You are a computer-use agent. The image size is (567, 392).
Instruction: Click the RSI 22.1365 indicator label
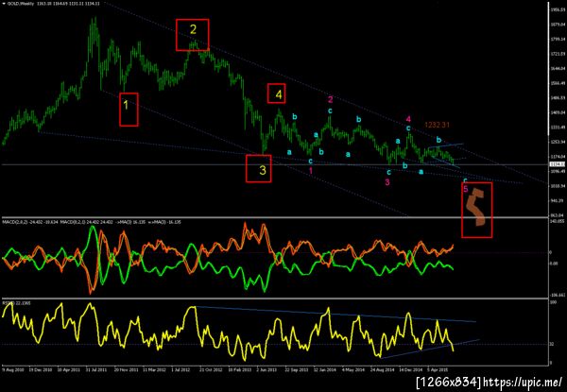pyautogui.click(x=16, y=303)
